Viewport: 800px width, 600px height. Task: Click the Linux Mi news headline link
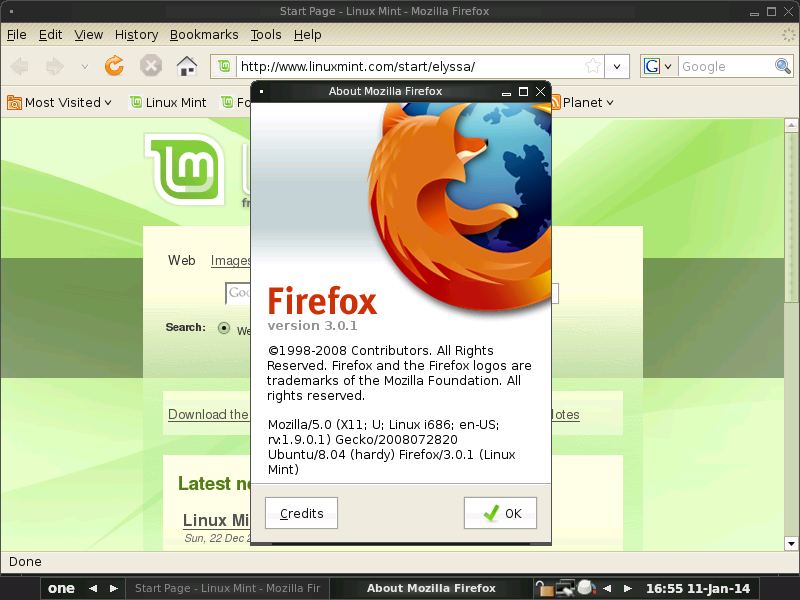[x=216, y=520]
